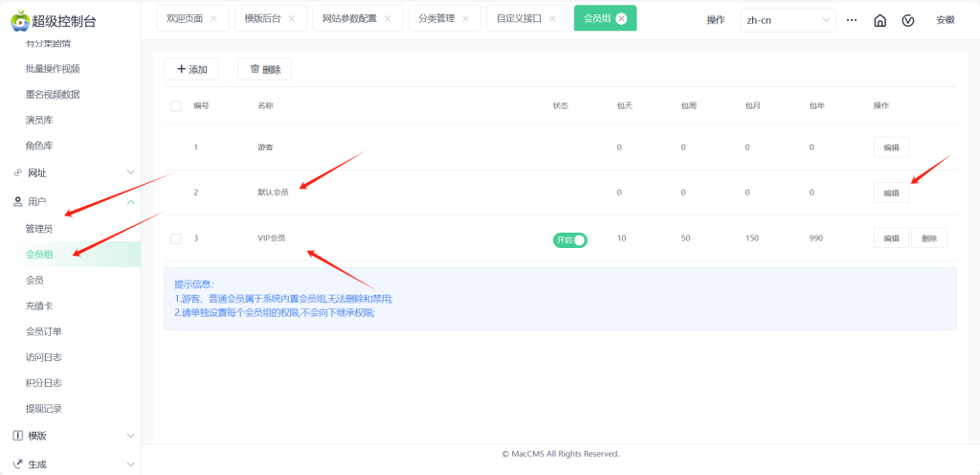Screen dimensions: 980x475
Task: Close the active 会员组 tab
Action: tap(621, 19)
